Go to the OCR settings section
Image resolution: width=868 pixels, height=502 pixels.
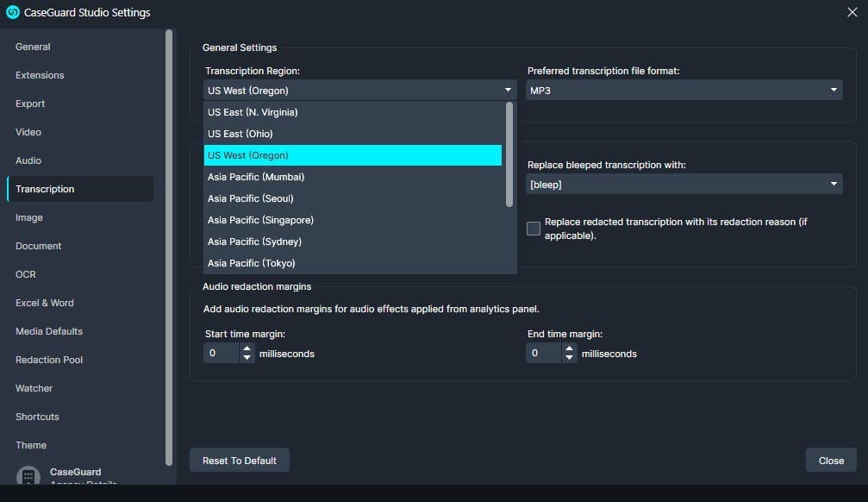click(x=27, y=274)
